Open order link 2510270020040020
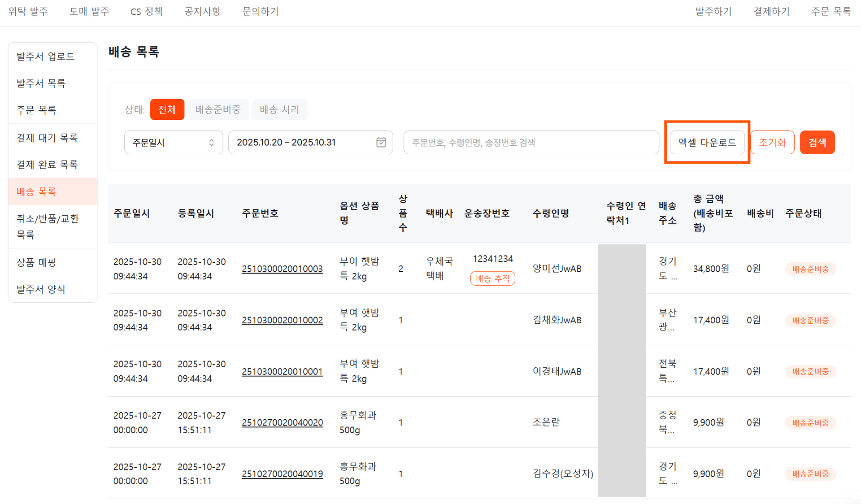This screenshot has width=861, height=504. (282, 423)
